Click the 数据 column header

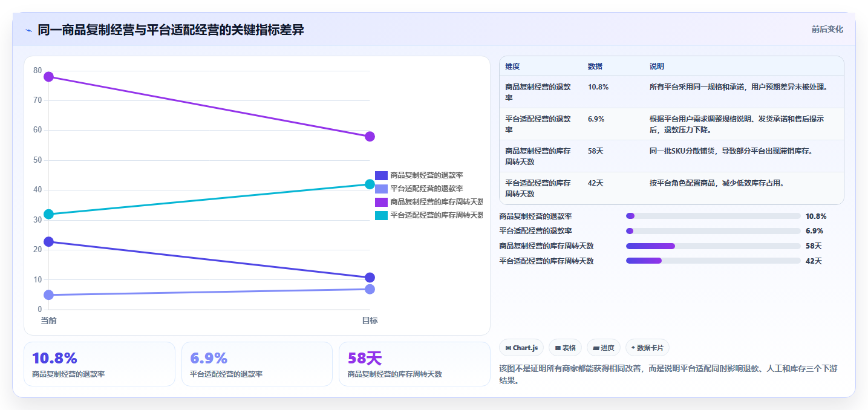tap(595, 67)
